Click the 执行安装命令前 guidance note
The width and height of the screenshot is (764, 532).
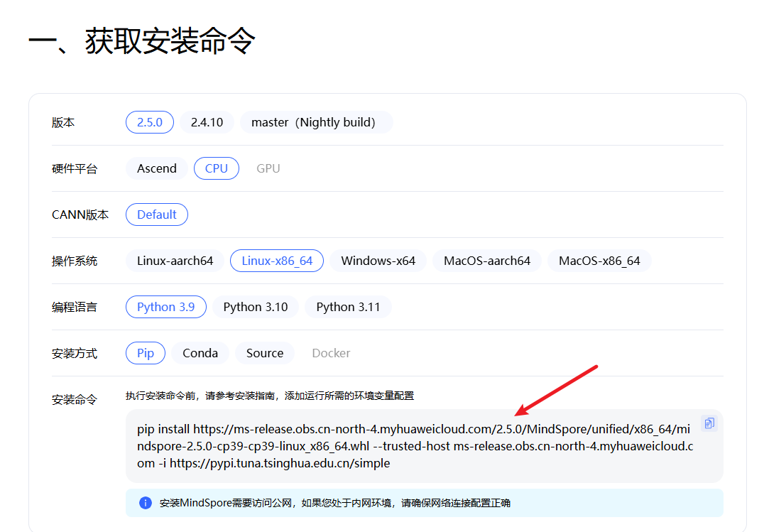tap(270, 396)
